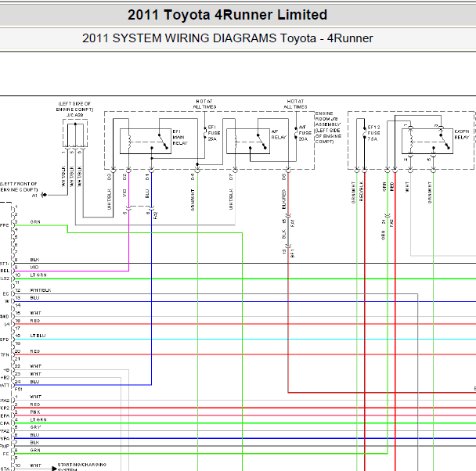Select BLU label at pin 13
The width and height of the screenshot is (476, 471).
pos(34,297)
